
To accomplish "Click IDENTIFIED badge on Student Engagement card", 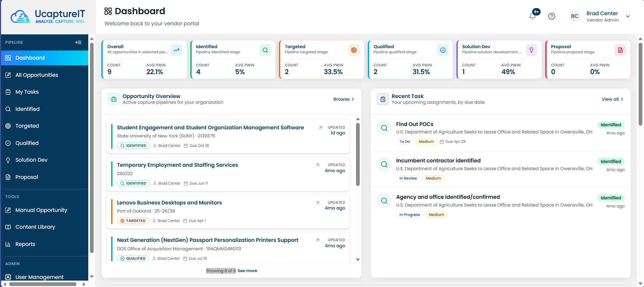I will 133,146.
